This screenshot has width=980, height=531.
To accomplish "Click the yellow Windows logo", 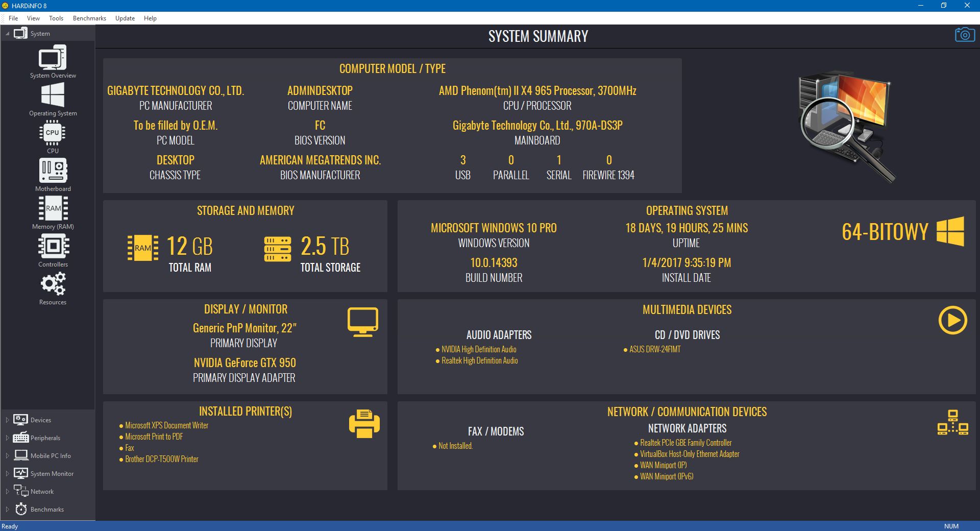I will (950, 231).
